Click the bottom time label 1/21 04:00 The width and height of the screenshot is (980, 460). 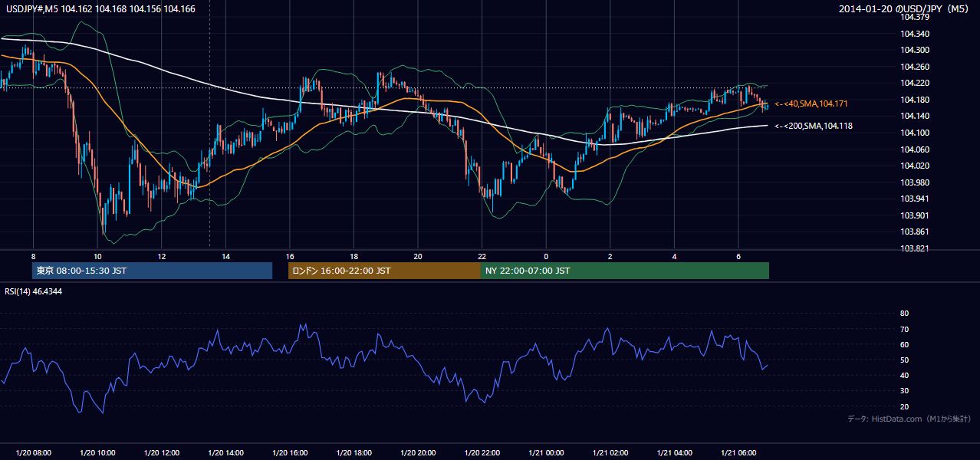[x=675, y=453]
